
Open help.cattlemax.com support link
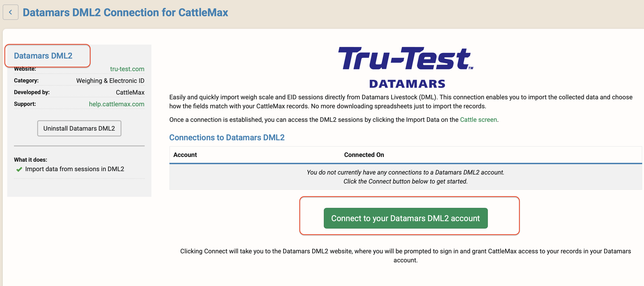116,104
